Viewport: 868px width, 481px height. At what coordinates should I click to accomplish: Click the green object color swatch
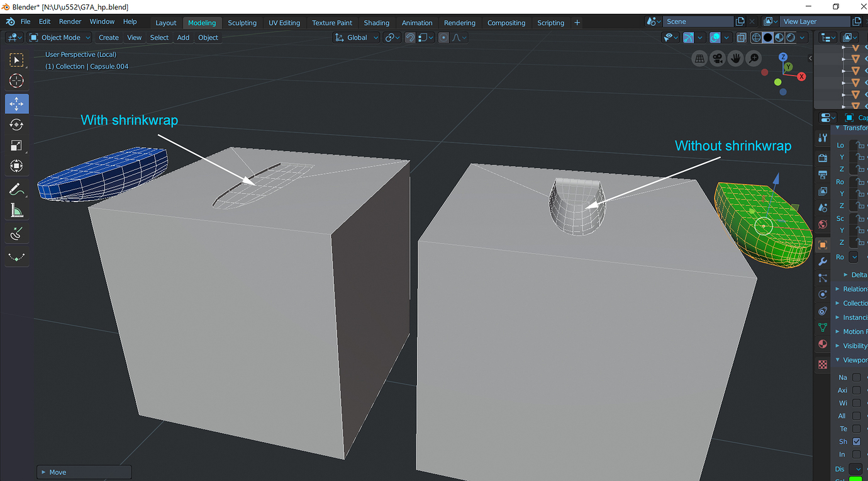click(x=856, y=479)
